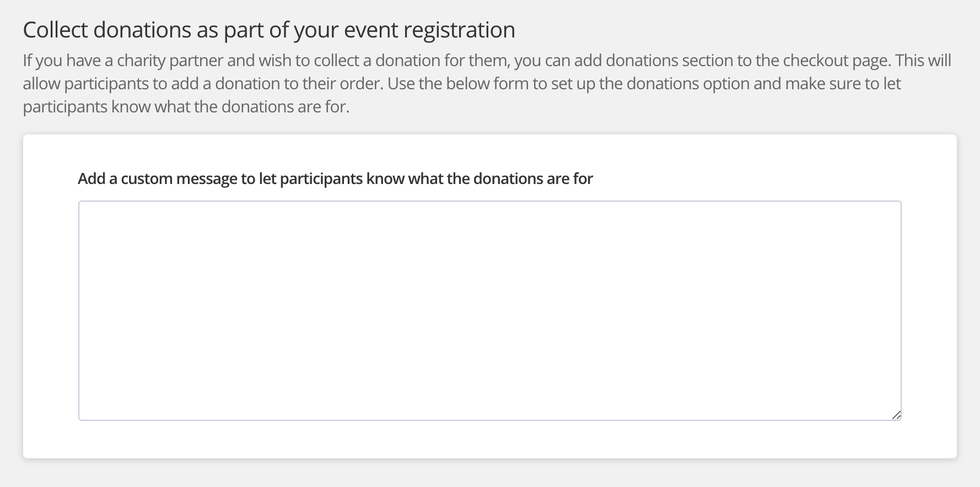Click the text area resize handle
This screenshot has height=487, width=980.
pyautogui.click(x=896, y=415)
